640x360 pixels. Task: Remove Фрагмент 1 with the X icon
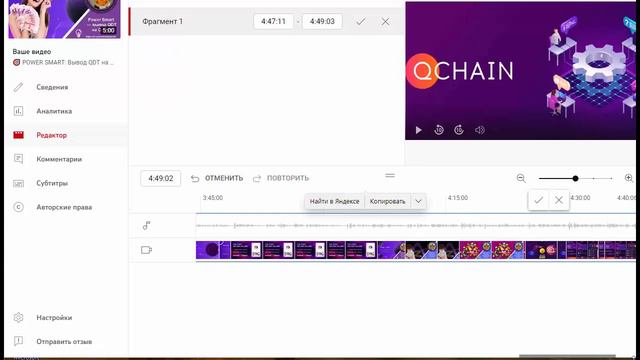(x=385, y=22)
